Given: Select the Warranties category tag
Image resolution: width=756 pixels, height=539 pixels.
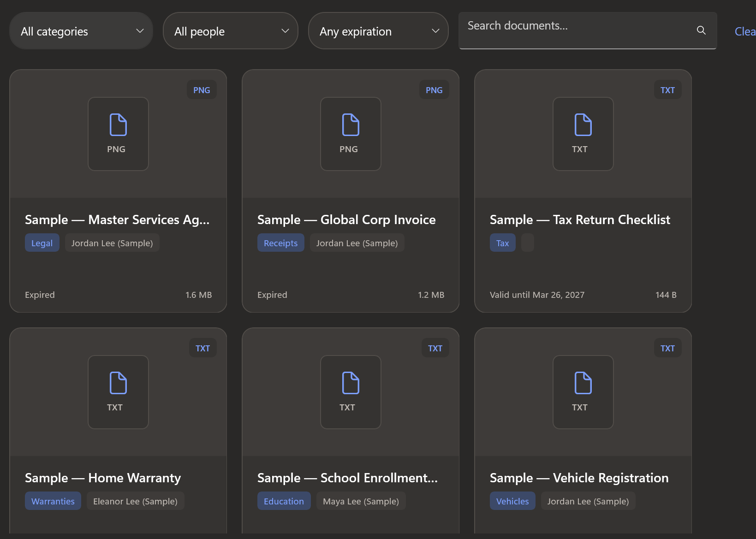Looking at the screenshot, I should [53, 501].
